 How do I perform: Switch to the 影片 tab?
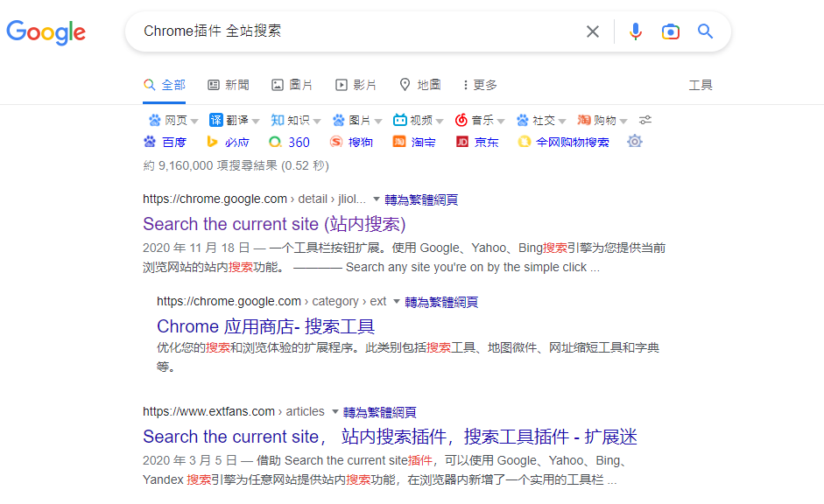tap(356, 85)
